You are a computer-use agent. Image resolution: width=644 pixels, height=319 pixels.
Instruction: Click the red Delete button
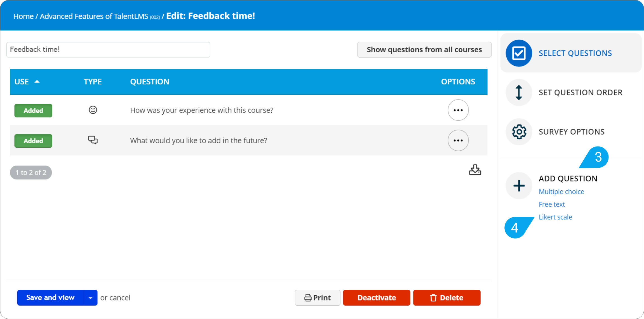click(446, 298)
